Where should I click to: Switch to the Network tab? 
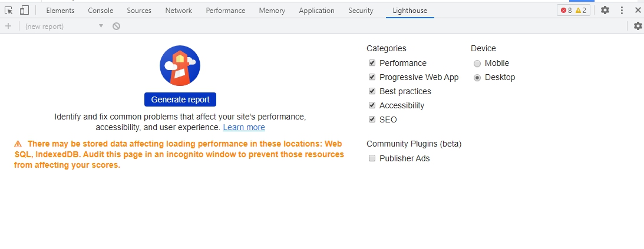(x=179, y=11)
